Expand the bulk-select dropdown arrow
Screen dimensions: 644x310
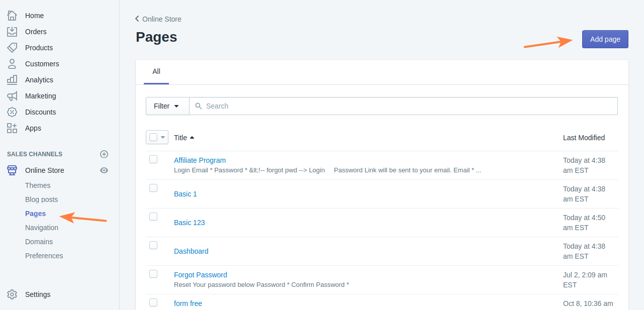(163, 137)
